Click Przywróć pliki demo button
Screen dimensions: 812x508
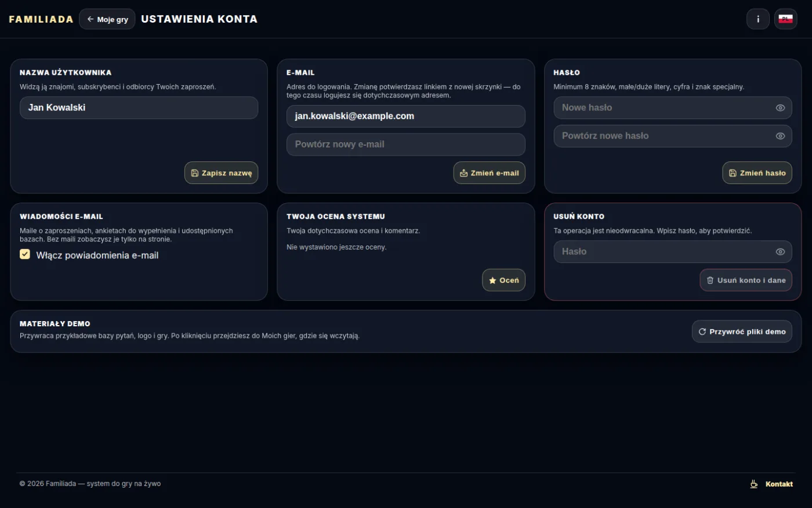pos(742,332)
